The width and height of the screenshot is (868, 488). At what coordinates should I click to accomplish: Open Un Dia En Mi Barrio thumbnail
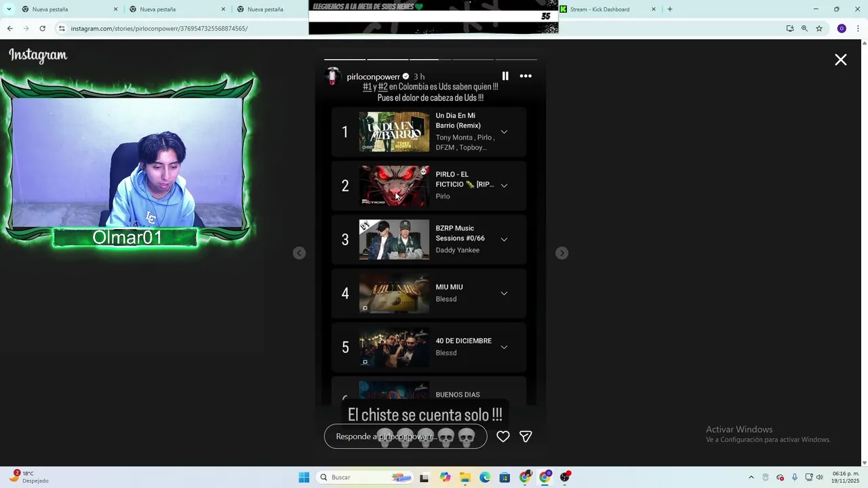[x=394, y=131]
